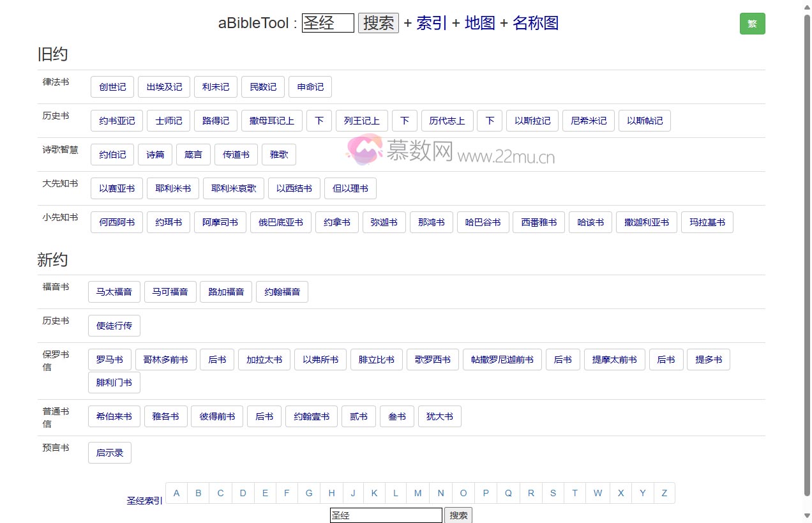The image size is (812, 523).
Task: Open the 出埃及记 Exodus book
Action: (x=163, y=87)
